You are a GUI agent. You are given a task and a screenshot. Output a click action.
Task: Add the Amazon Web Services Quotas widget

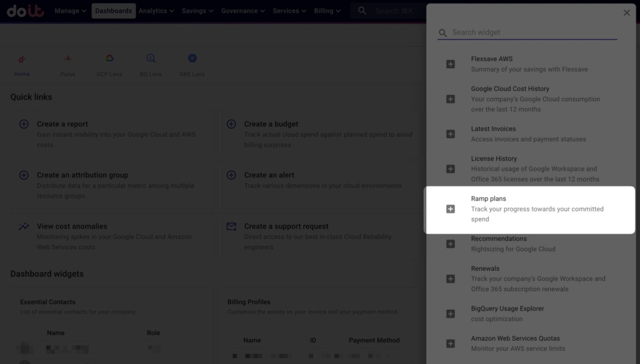coord(450,344)
